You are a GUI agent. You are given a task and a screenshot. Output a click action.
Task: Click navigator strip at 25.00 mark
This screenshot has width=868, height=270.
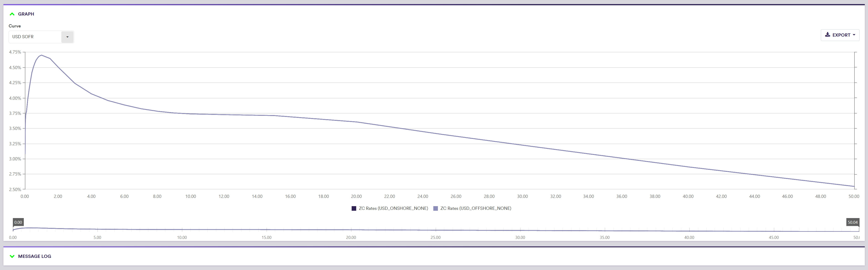(x=435, y=230)
